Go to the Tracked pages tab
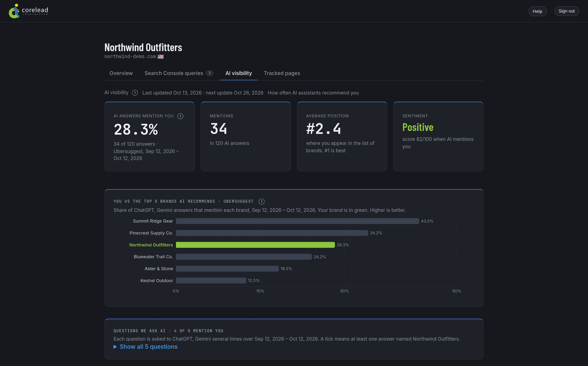 tap(282, 73)
